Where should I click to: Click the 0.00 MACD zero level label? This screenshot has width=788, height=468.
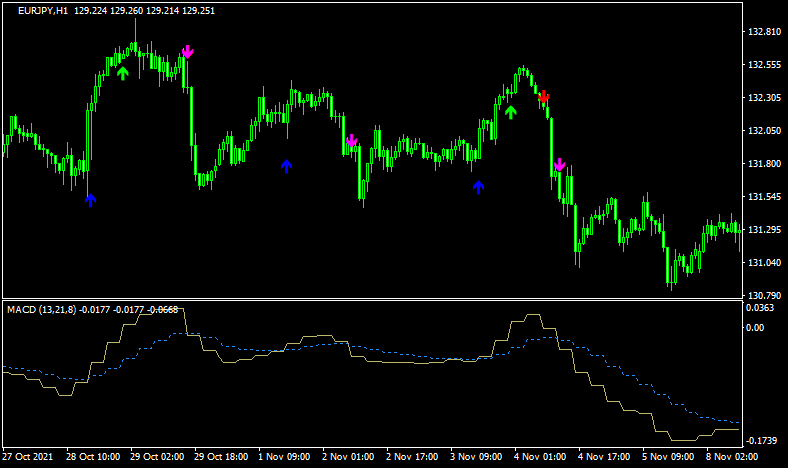755,328
